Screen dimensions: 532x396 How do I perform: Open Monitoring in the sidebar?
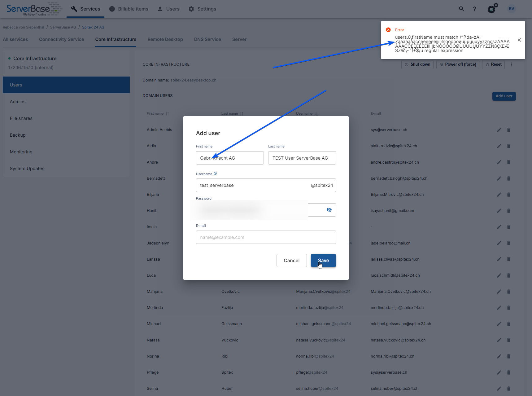(66, 152)
